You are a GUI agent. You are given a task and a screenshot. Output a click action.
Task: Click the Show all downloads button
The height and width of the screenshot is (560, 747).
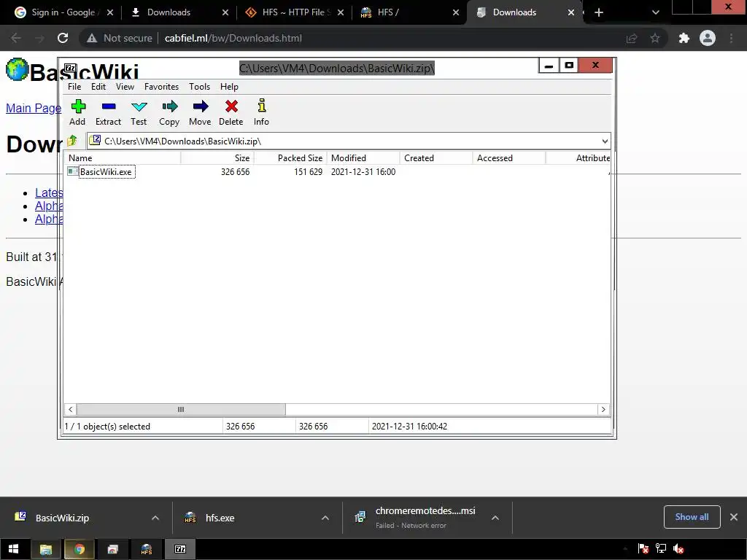[692, 517]
